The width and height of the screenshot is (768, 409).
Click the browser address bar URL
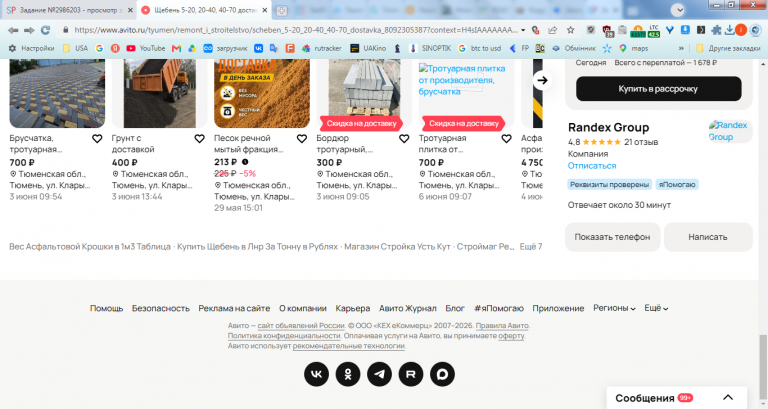296,30
